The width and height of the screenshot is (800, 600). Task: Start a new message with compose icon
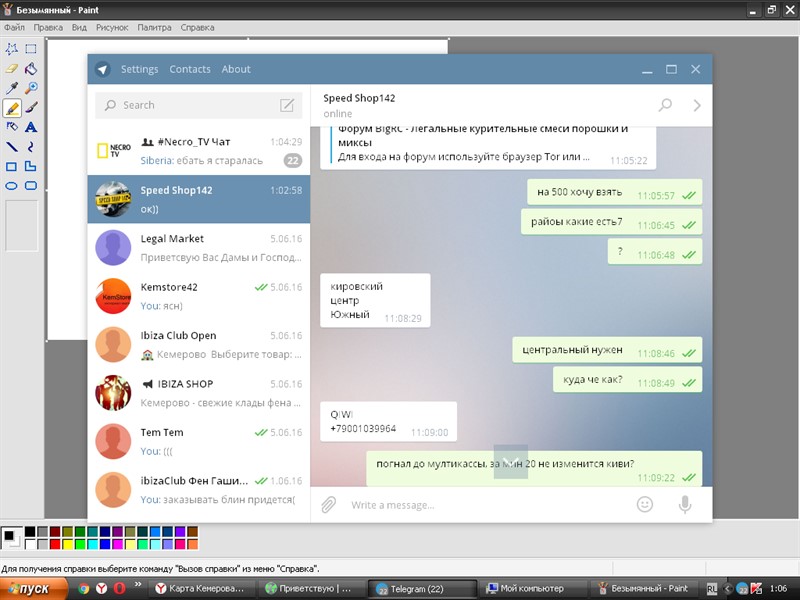(287, 105)
